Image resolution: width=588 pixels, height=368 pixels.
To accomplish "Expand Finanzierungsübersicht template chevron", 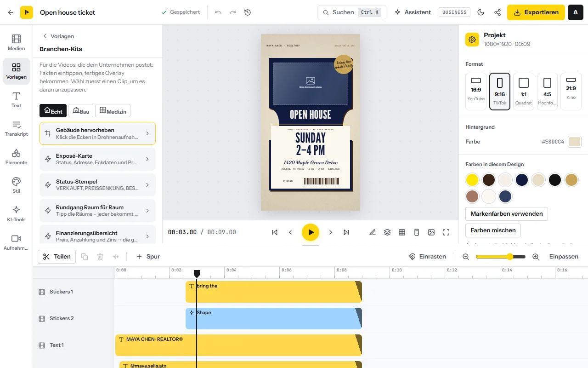I will tap(147, 236).
